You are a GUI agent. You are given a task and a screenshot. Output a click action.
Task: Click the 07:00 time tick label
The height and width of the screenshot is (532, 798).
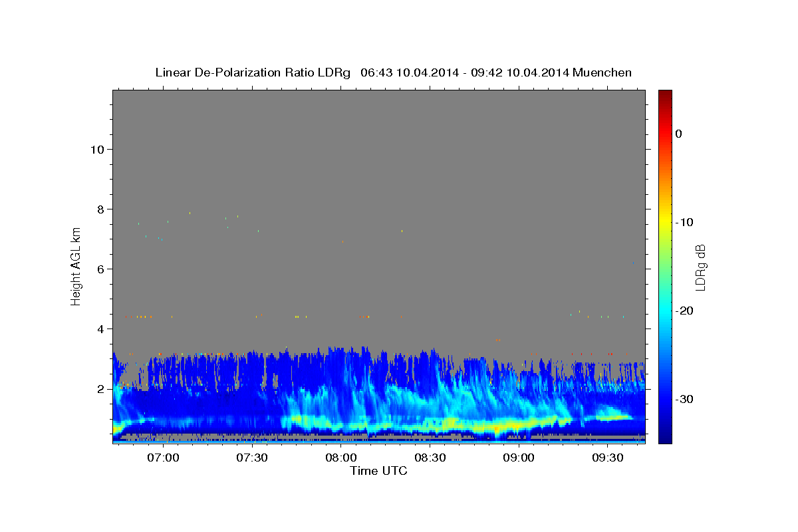click(x=162, y=458)
